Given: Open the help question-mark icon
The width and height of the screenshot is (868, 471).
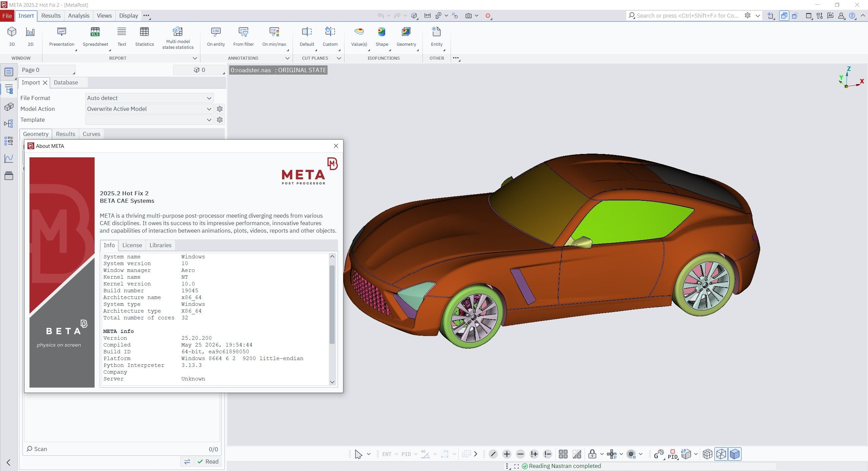Looking at the screenshot, I should point(852,16).
